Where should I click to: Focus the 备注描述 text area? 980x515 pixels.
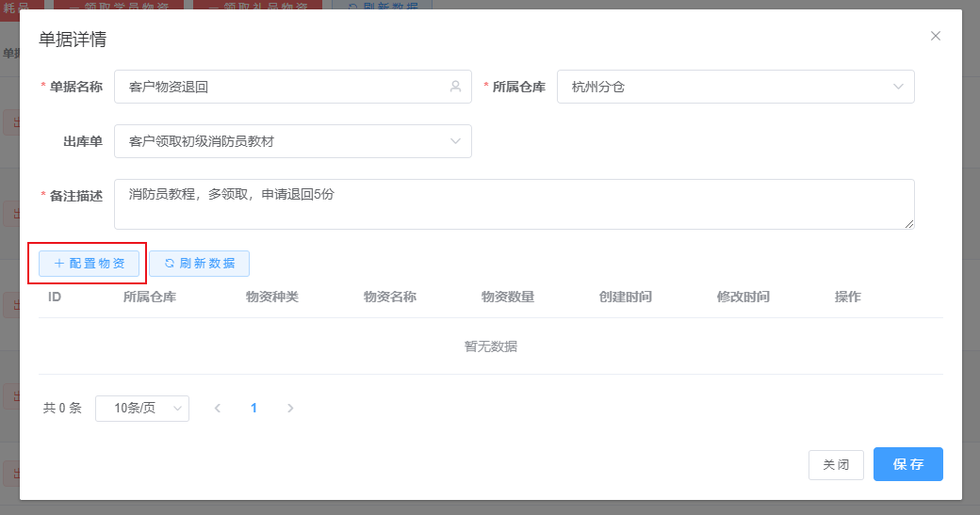[x=514, y=204]
